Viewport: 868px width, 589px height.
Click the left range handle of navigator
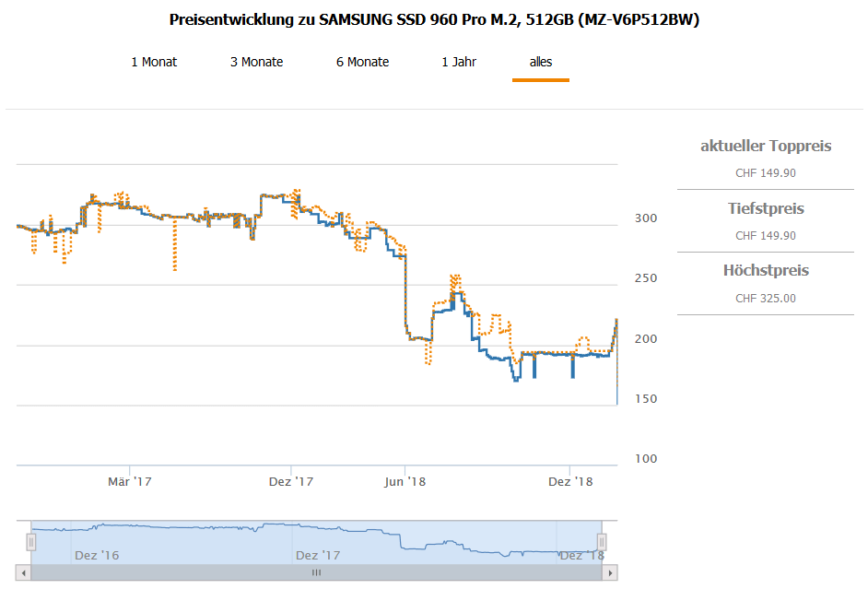(30, 542)
